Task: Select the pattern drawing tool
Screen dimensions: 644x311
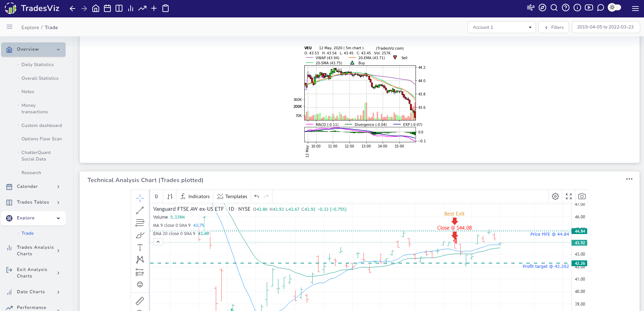Action: [x=140, y=260]
